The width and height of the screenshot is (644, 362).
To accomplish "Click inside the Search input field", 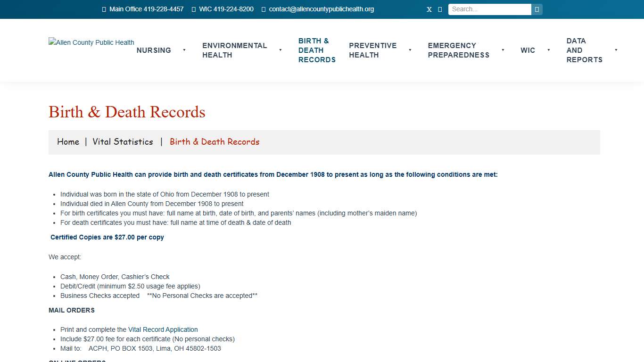I will (x=489, y=9).
